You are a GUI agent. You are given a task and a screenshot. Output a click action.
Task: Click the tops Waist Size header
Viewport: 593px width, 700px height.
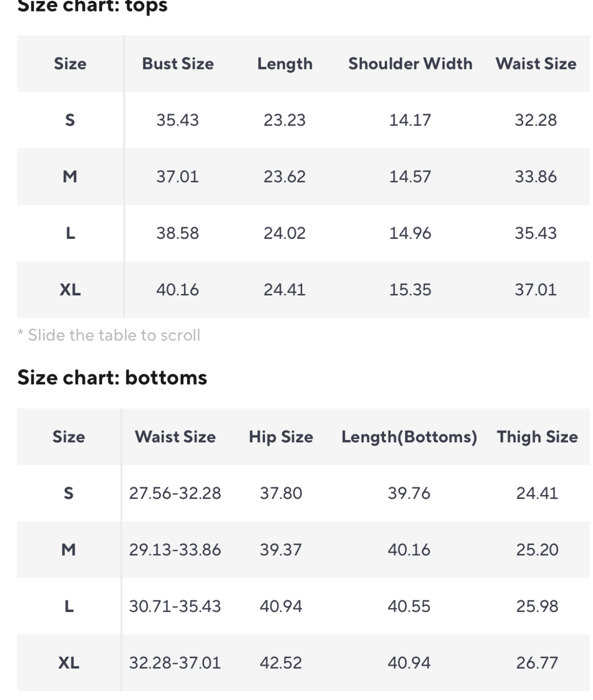(536, 63)
